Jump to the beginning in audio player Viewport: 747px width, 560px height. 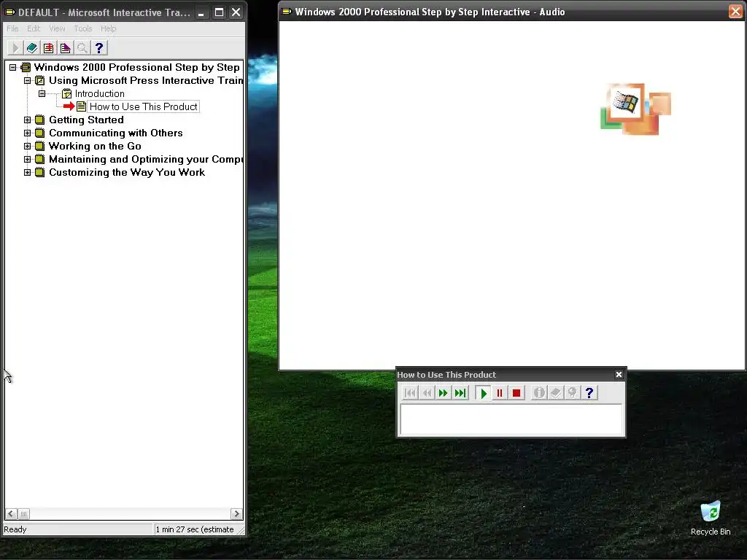tap(410, 393)
